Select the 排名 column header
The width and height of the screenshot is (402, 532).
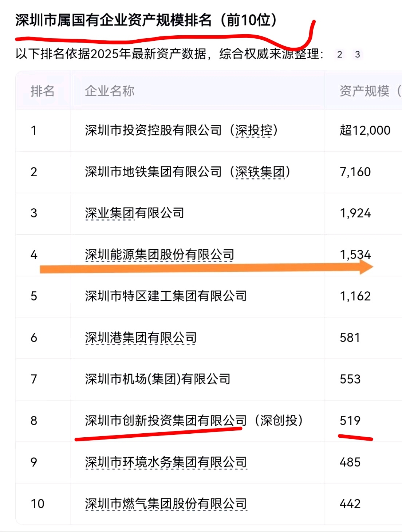[x=43, y=91]
